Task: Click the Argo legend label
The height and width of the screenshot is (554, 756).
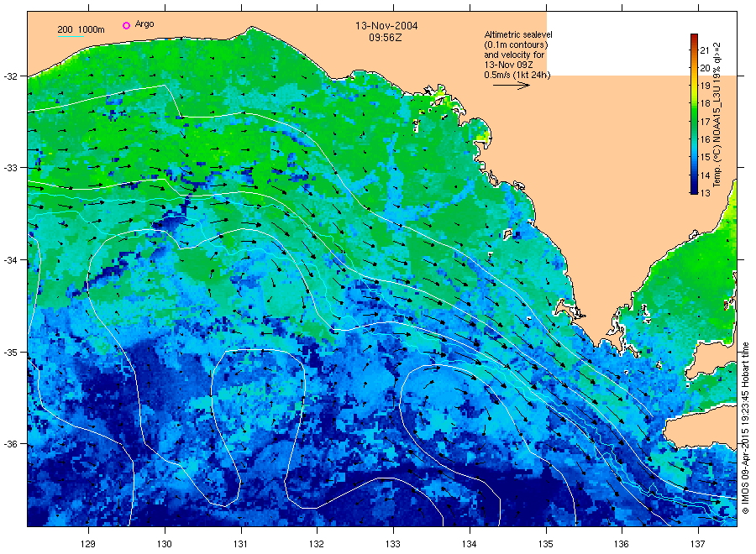Action: (x=144, y=24)
